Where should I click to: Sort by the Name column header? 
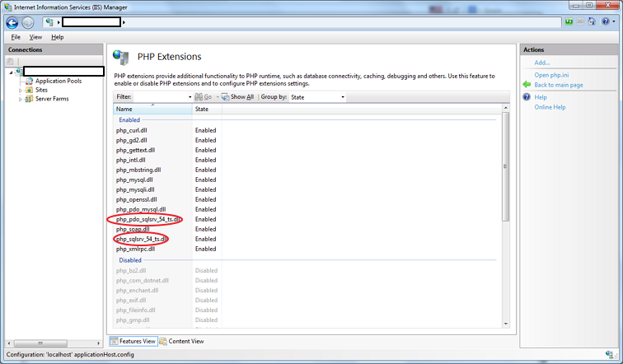click(152, 109)
